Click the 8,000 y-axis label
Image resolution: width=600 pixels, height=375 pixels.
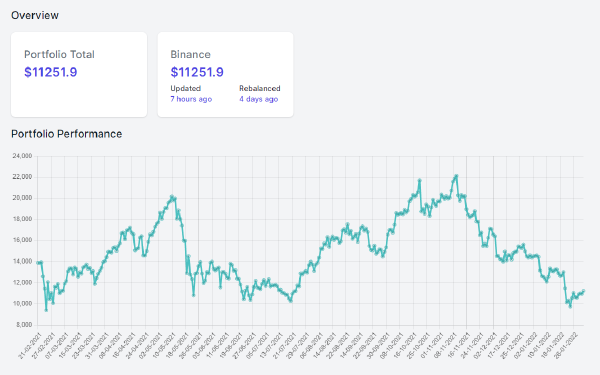24,325
